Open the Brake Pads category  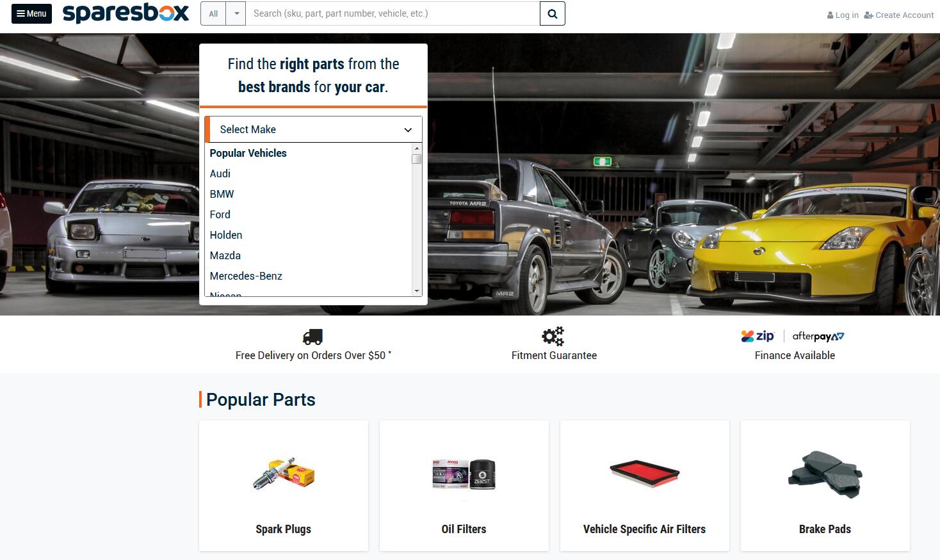(825, 485)
